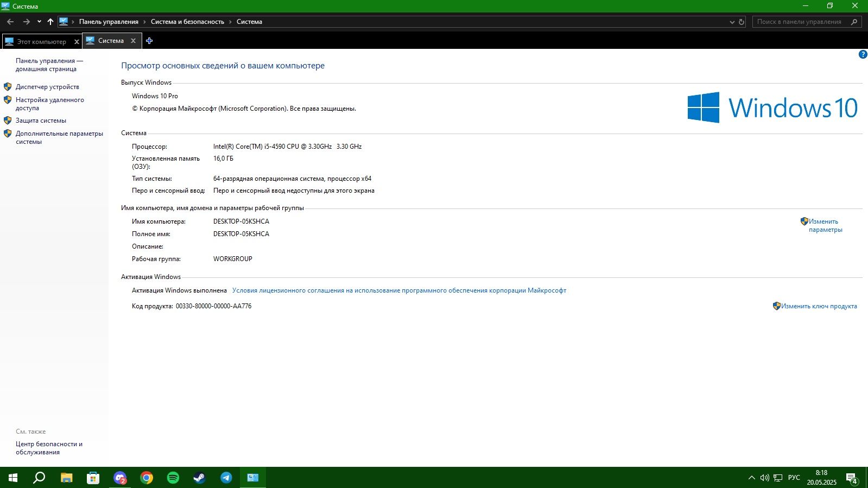Viewport: 868px width, 488px height.
Task: Close the 'Система' tab
Action: [133, 41]
